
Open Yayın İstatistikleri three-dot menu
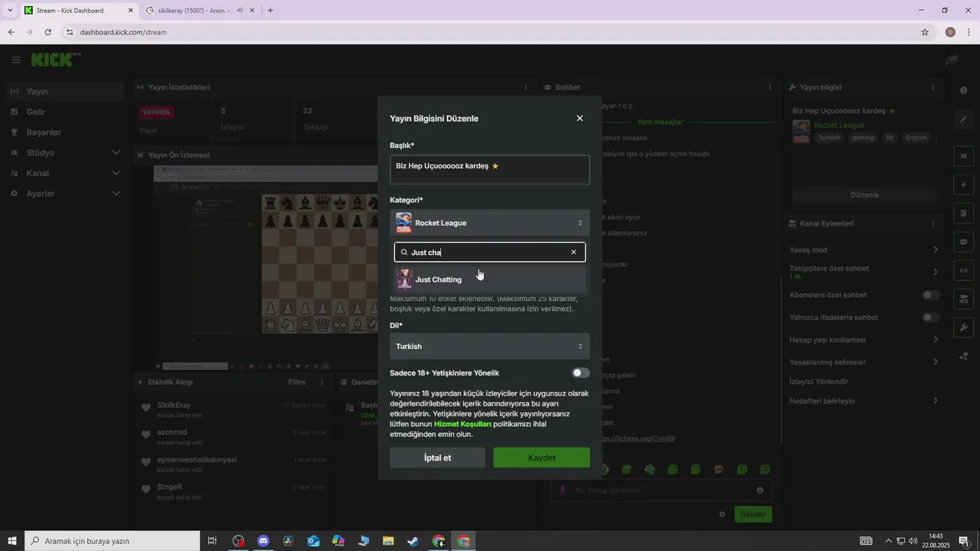[x=525, y=87]
